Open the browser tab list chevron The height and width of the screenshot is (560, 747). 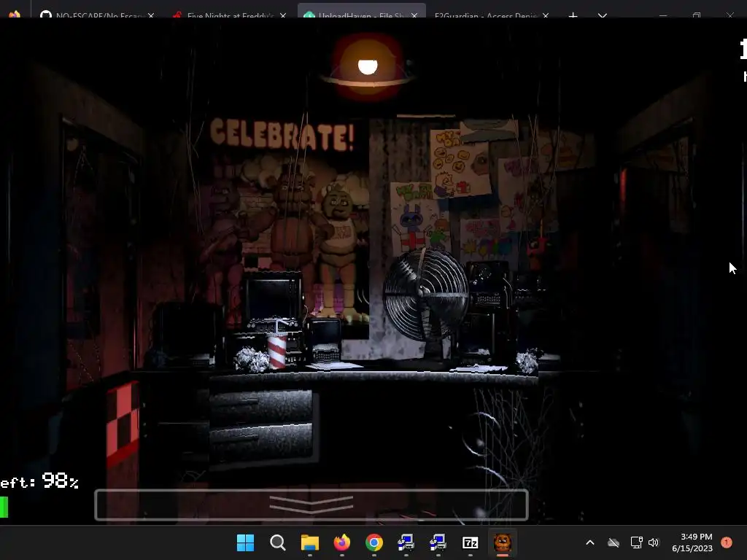tap(603, 15)
